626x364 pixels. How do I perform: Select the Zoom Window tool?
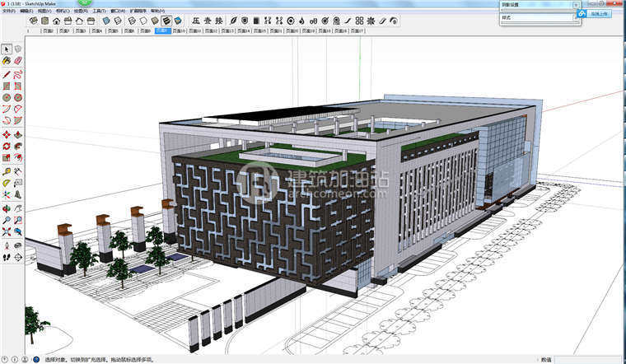pyautogui.click(x=18, y=221)
